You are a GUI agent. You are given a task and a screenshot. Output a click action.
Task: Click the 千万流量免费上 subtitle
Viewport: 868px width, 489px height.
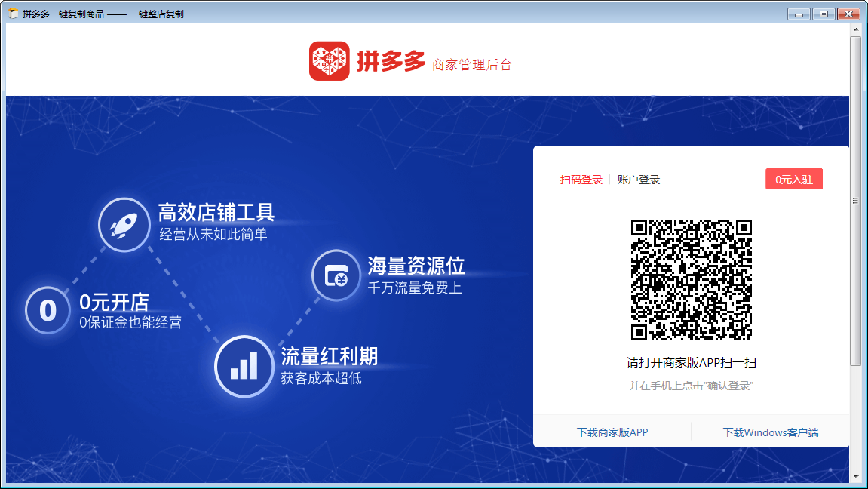tap(415, 288)
